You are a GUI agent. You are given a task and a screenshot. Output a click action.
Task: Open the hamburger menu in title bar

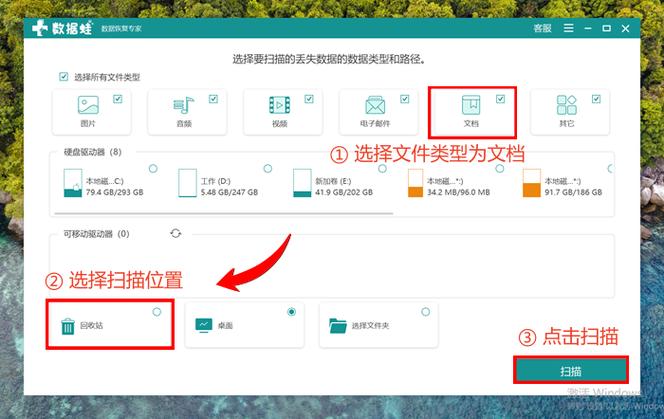[x=569, y=28]
